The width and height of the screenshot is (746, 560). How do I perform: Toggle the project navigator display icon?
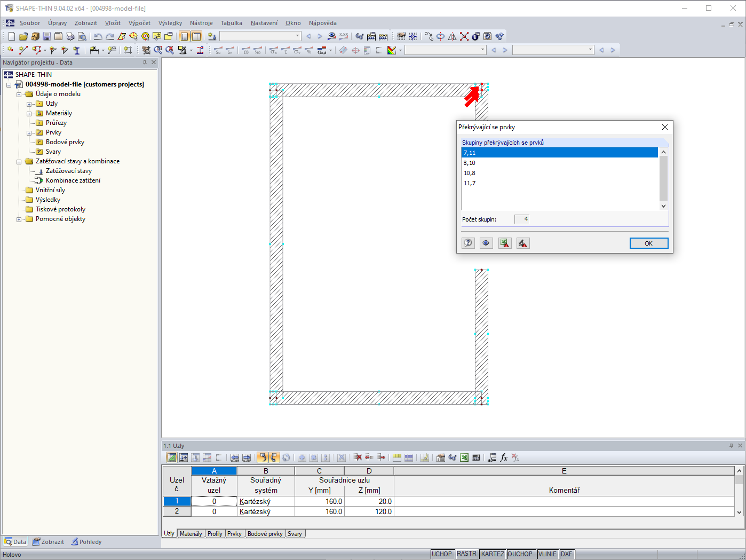coord(184,36)
